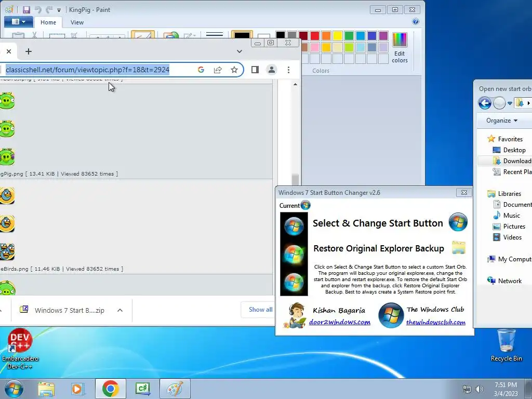Open Windows Media Player from the taskbar
This screenshot has width=532, height=399.
pyautogui.click(x=78, y=389)
